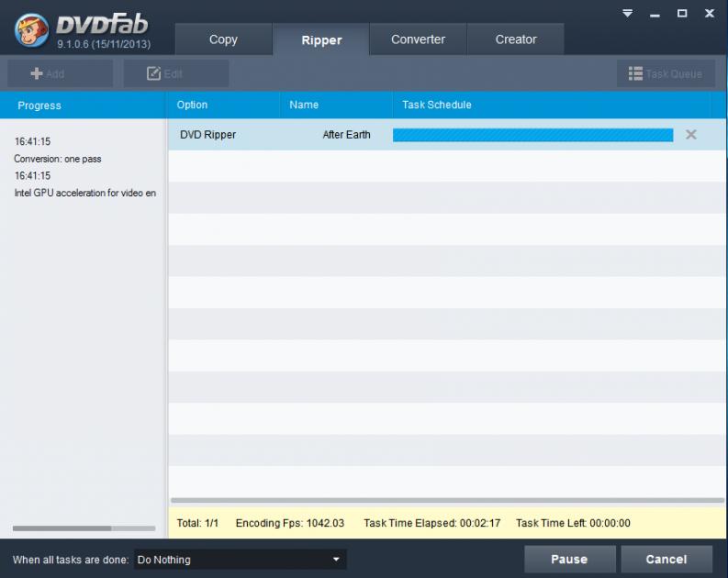Select the Ripper tab
Viewport: 728px width, 578px height.
[x=321, y=40]
